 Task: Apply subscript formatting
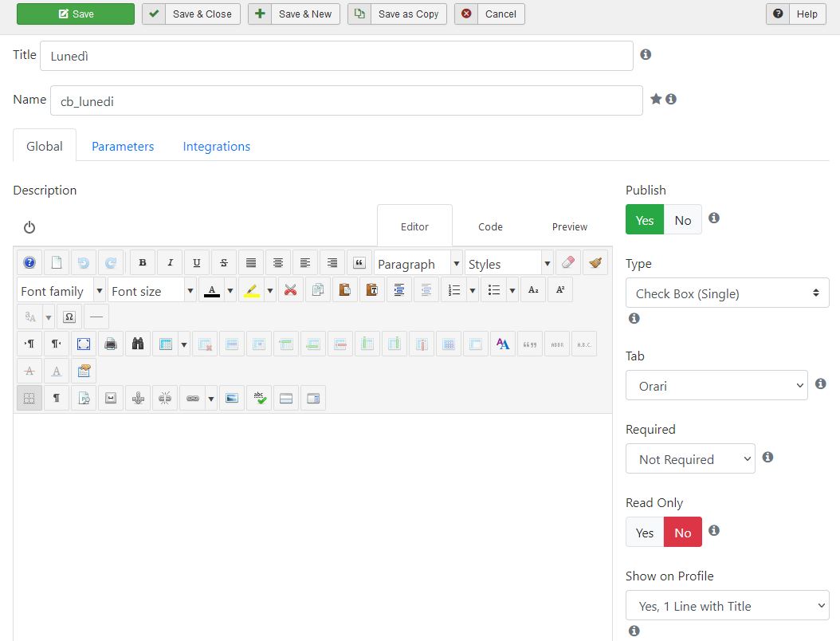click(533, 290)
